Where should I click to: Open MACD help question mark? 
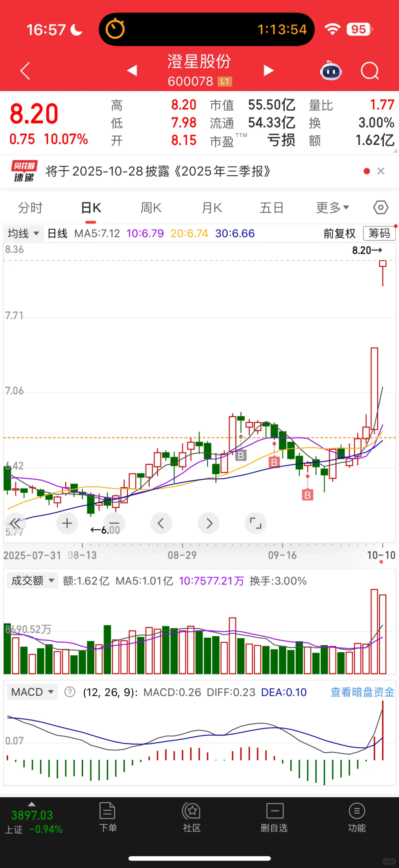[x=70, y=692]
